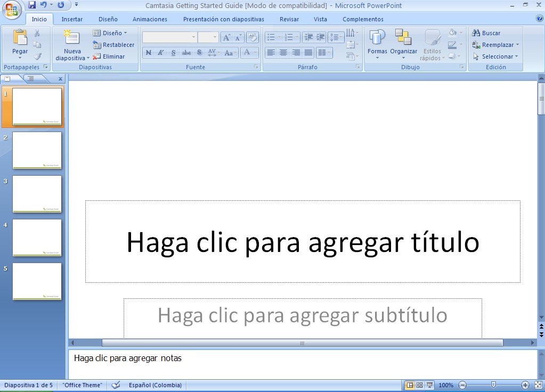Open the Reemplazar dropdown arrow

(517, 45)
